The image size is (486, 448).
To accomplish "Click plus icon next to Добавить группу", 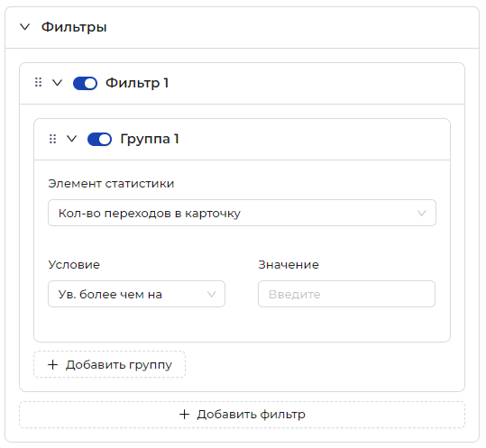I will [52, 365].
